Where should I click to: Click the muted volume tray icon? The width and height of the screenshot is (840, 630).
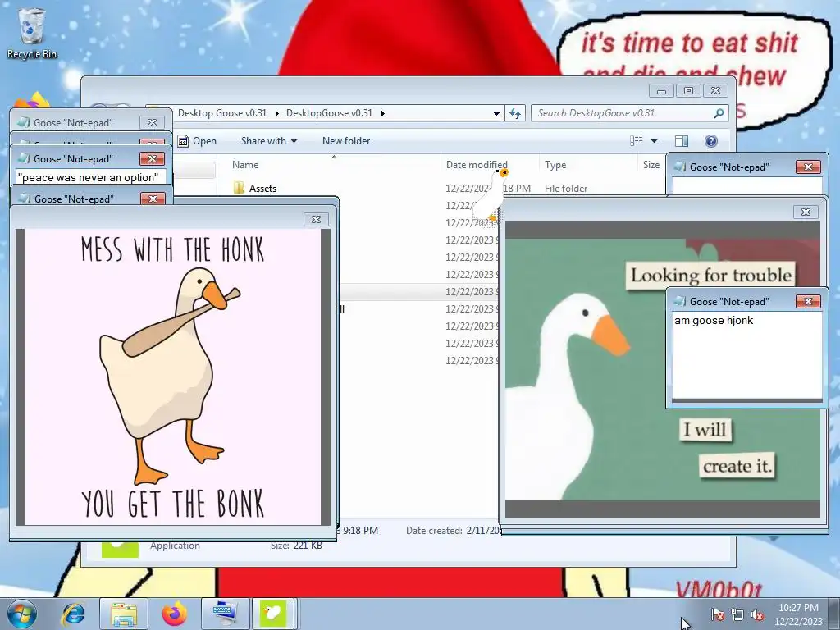pos(757,614)
